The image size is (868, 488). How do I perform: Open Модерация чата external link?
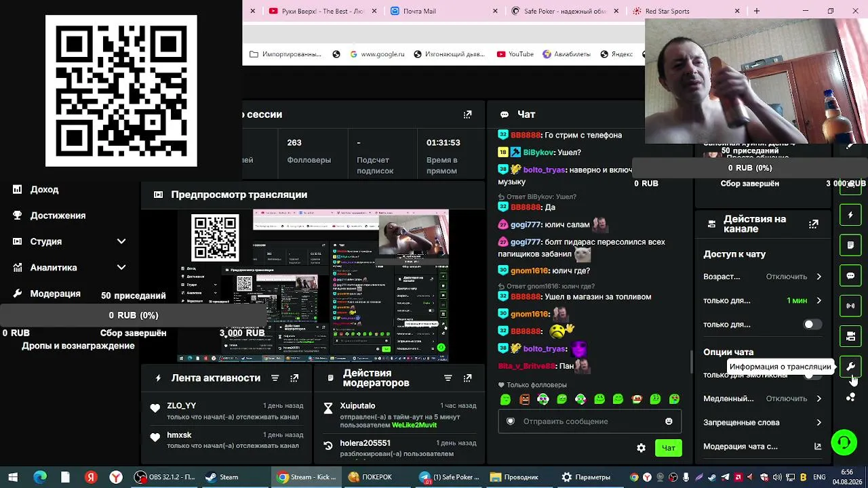(818, 447)
